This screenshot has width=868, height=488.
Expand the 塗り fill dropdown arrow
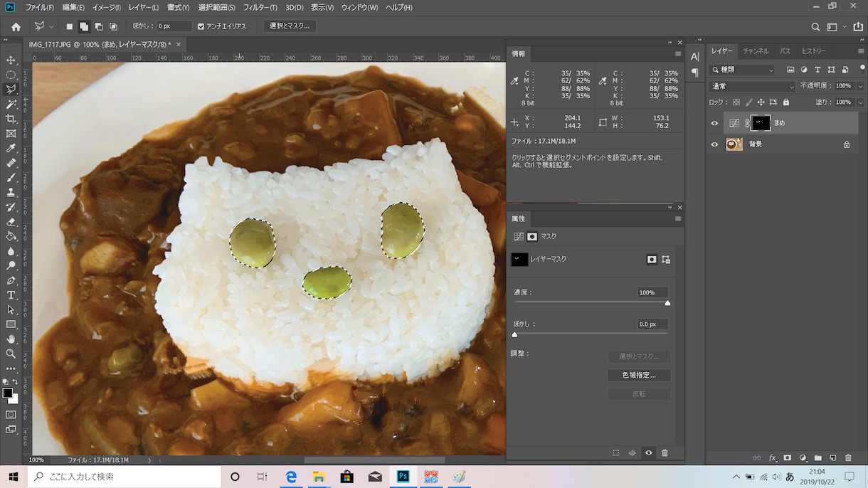tap(860, 102)
